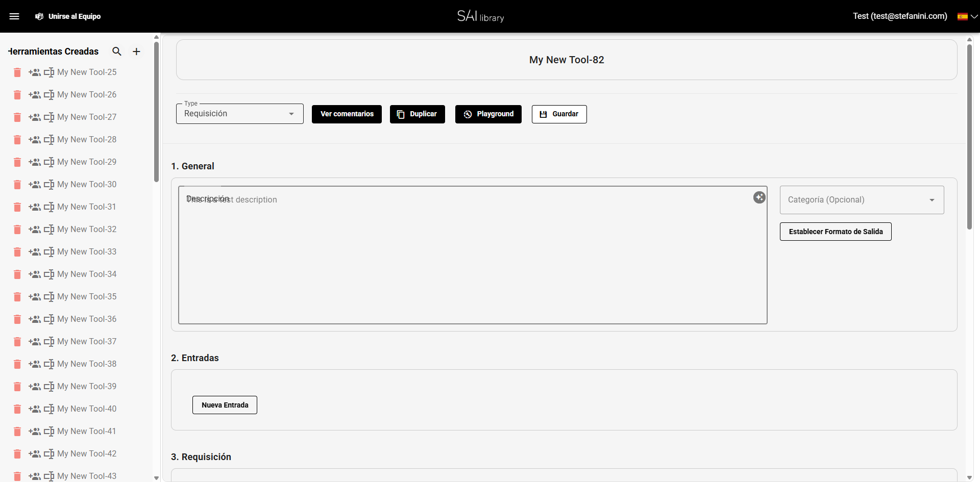Image resolution: width=980 pixels, height=482 pixels.
Task: Click the main page vertical scrollbar
Action: pos(969,138)
